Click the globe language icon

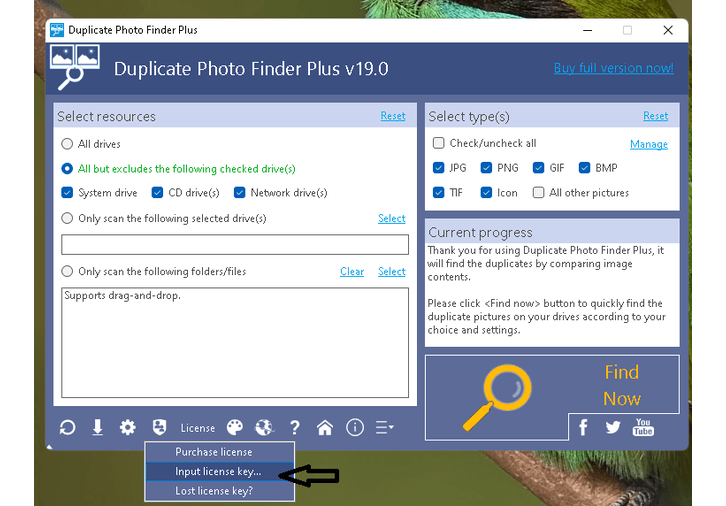click(264, 427)
